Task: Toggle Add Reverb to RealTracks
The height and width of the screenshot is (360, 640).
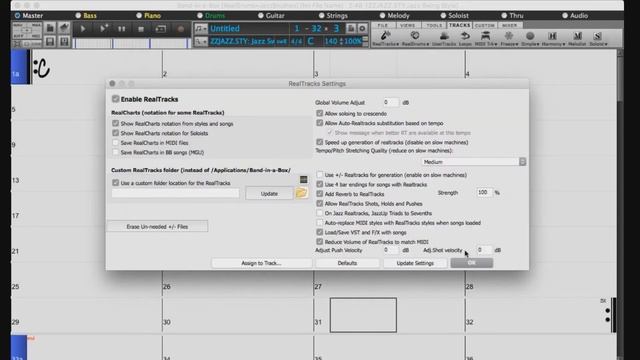Action: click(320, 194)
